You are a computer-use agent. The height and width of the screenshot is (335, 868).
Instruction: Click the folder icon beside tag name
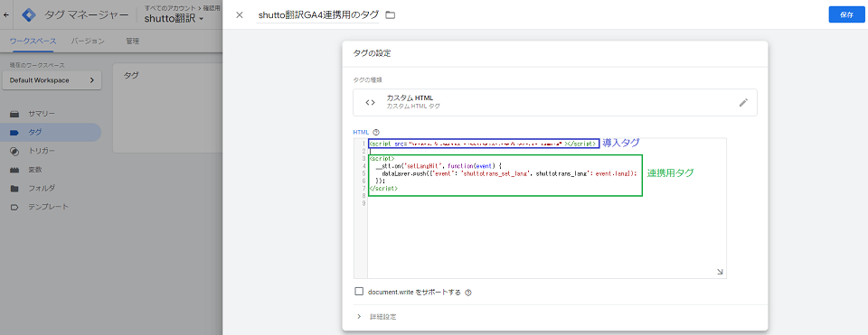pos(391,15)
